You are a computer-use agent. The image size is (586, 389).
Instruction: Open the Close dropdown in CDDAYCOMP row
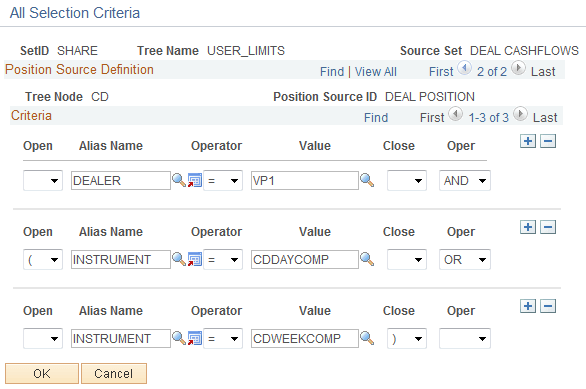(x=407, y=260)
